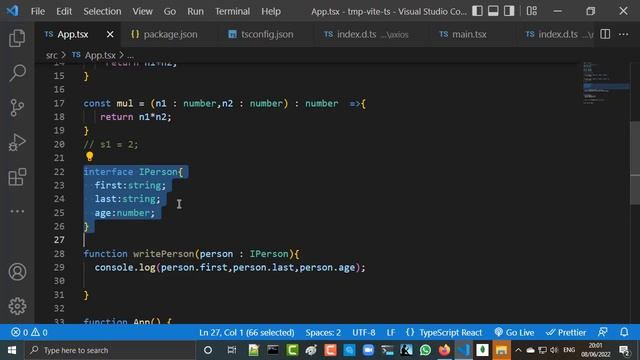640x360 pixels.
Task: Click line number 22 in gutter
Action: (59, 172)
